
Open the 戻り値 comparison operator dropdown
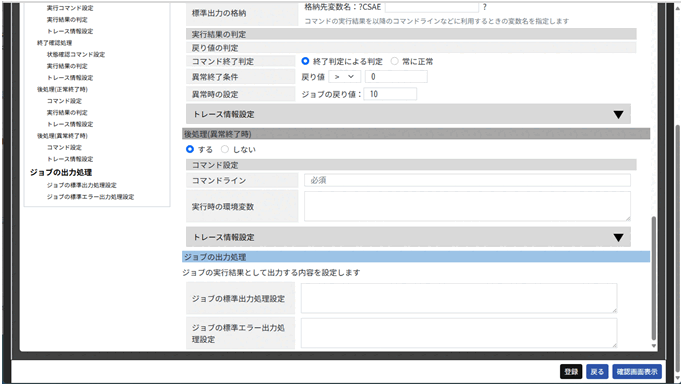(344, 77)
